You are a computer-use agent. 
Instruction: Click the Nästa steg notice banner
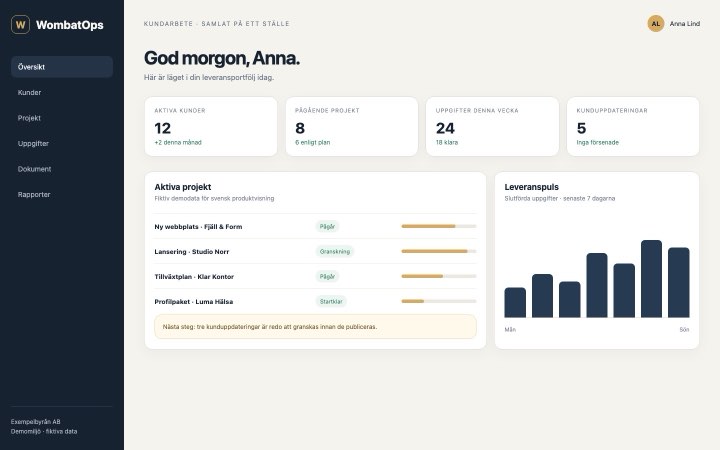pyautogui.click(x=315, y=326)
